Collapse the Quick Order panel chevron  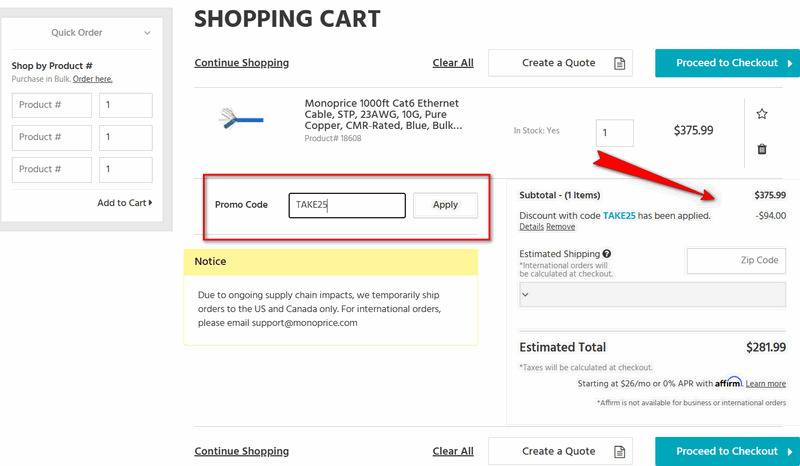[x=147, y=33]
